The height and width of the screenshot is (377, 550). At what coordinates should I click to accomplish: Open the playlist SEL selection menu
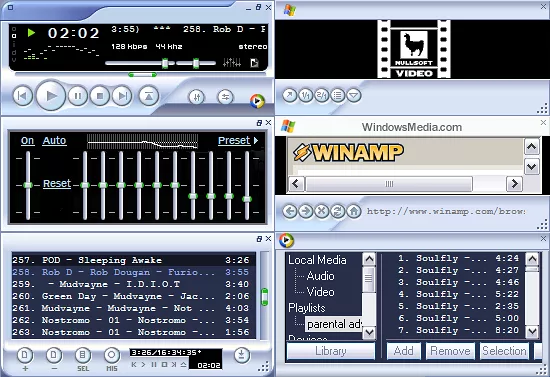coord(83,356)
